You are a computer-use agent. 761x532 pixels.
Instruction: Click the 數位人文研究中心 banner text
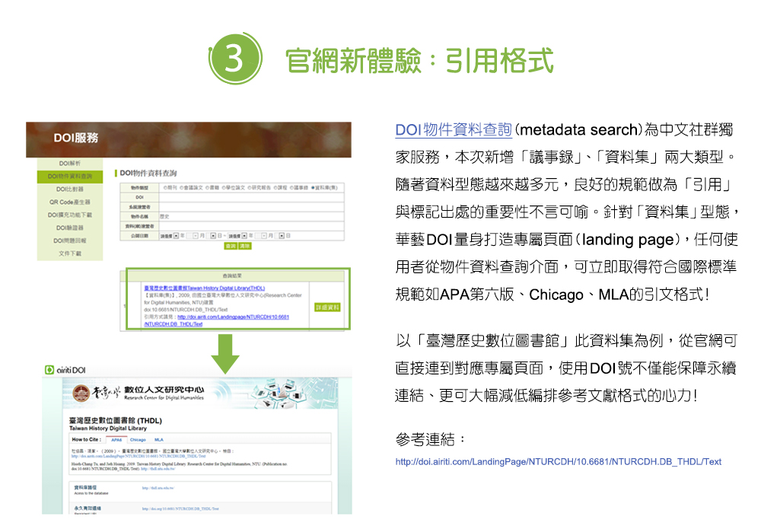164,389
